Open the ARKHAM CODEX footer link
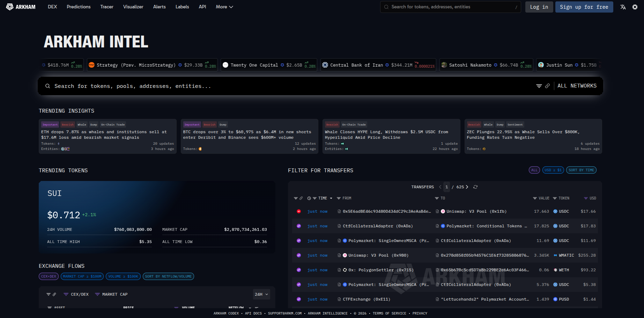 226,313
